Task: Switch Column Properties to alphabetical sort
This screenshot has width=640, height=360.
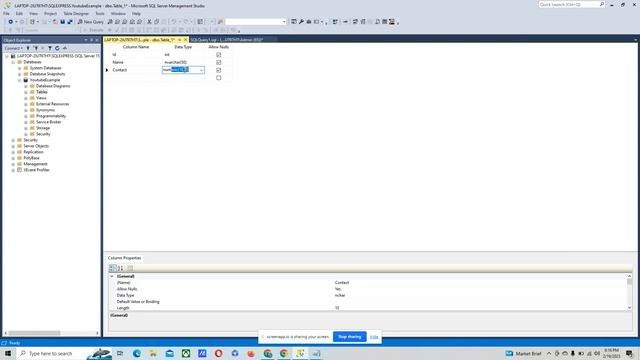Action: pos(121,268)
